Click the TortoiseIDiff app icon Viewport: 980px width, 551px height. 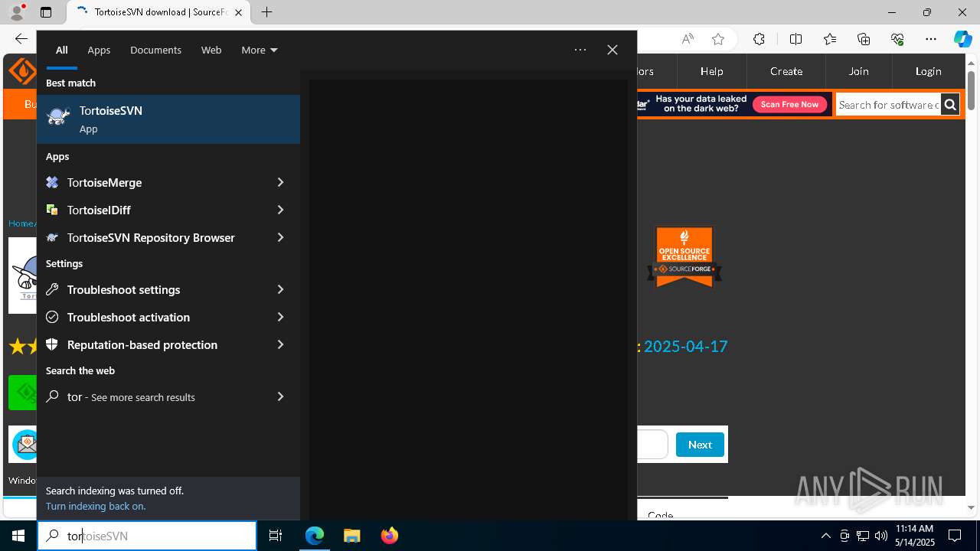pyautogui.click(x=52, y=210)
